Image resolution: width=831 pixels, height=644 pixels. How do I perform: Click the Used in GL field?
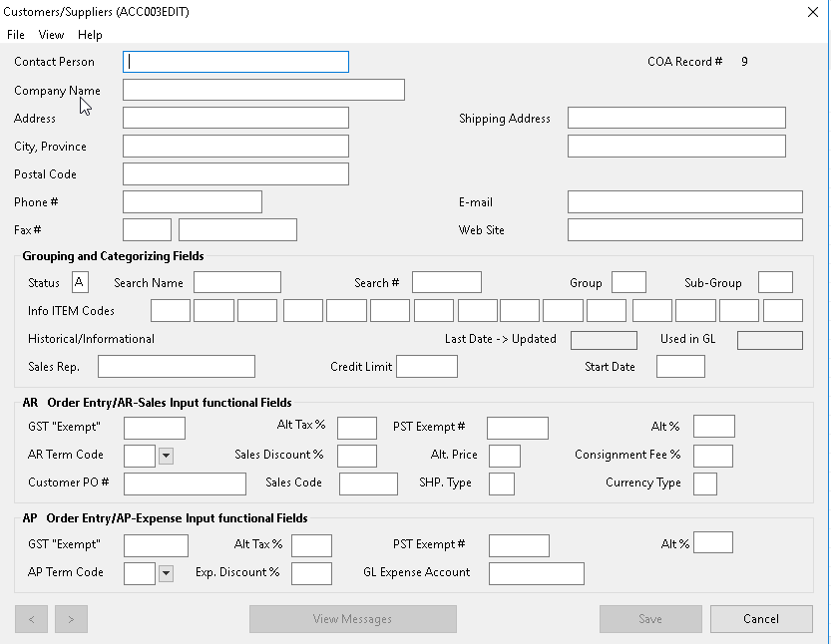pos(770,341)
